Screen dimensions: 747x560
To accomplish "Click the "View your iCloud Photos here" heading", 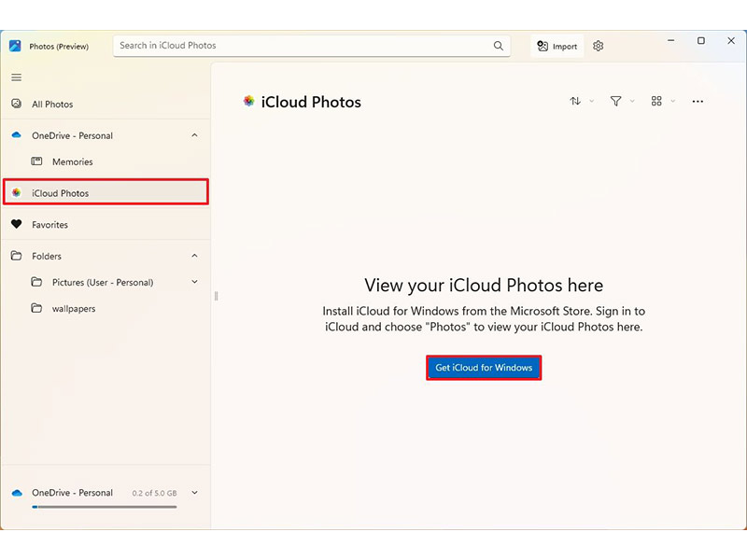I will pyautogui.click(x=484, y=286).
